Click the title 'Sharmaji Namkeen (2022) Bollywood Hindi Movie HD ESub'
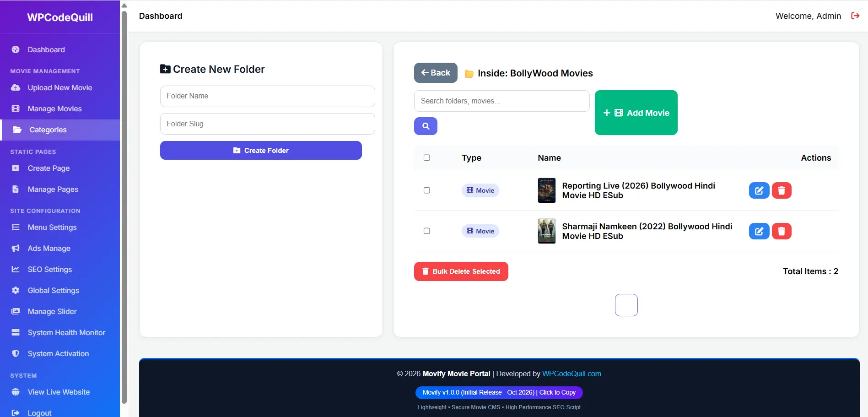Viewport: 868px width, 417px height. pos(647,231)
